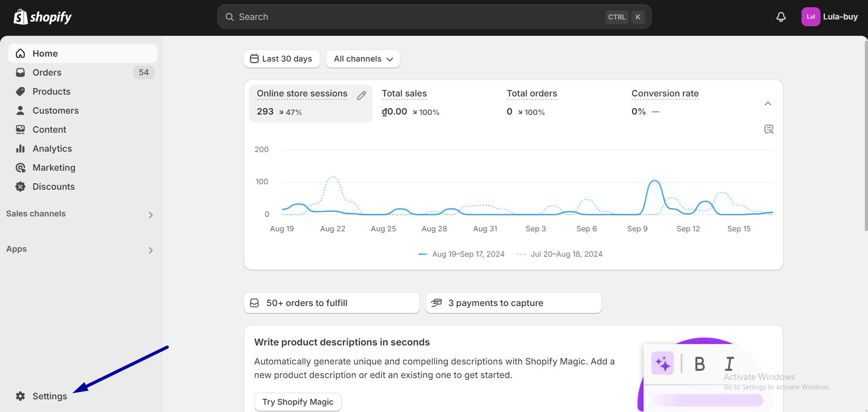Open Analytics in sidebar
868x412 pixels.
click(x=83, y=149)
